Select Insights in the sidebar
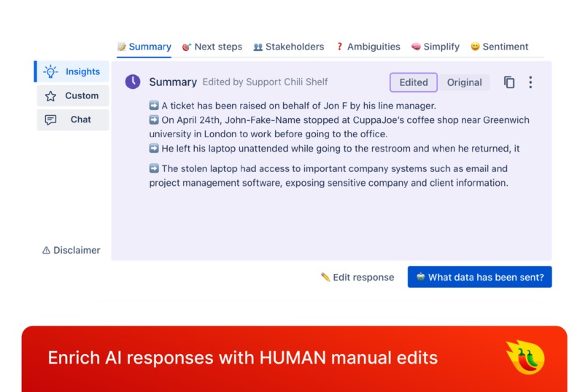This screenshot has width=588, height=392. pos(71,71)
